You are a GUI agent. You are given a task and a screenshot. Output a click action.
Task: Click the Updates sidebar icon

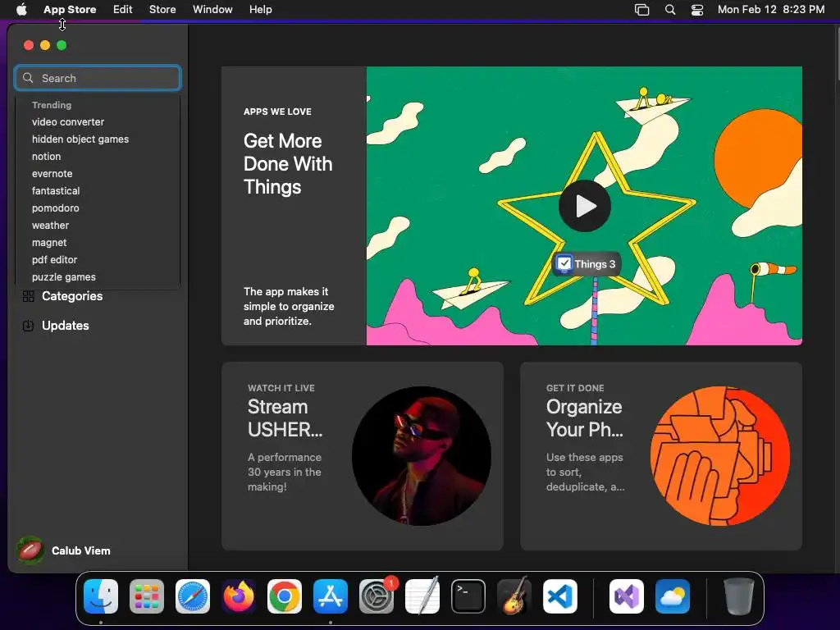[x=28, y=325]
